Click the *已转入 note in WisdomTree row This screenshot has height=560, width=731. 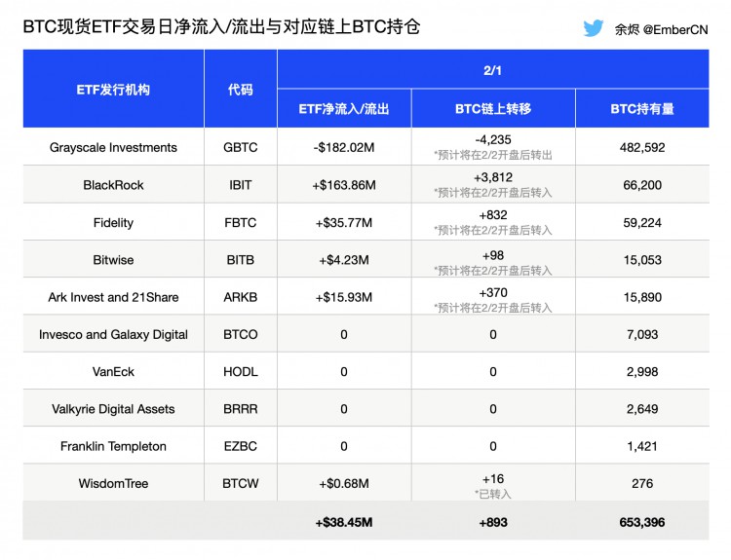[x=493, y=494]
